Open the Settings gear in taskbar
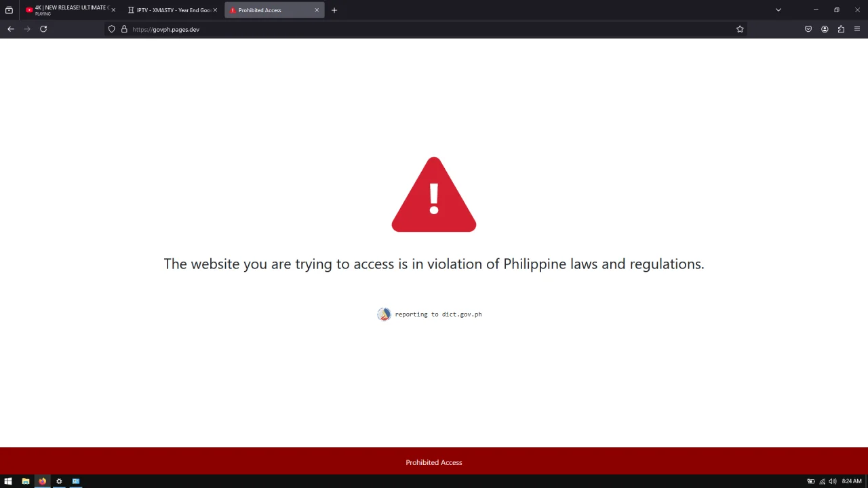This screenshot has width=868, height=488. tap(59, 481)
